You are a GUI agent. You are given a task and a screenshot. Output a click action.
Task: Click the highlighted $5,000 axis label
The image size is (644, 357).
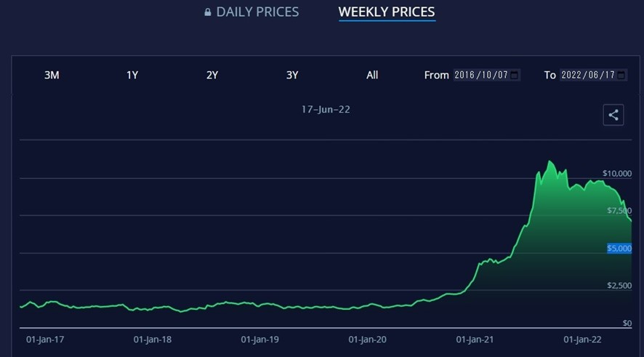pos(619,248)
